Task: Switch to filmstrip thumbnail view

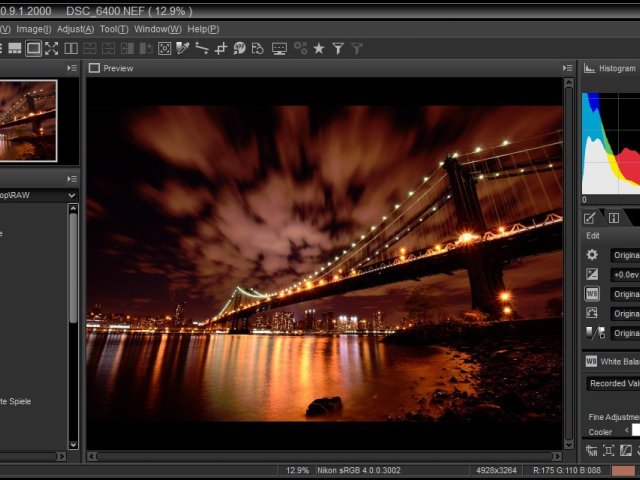Action: point(15,49)
